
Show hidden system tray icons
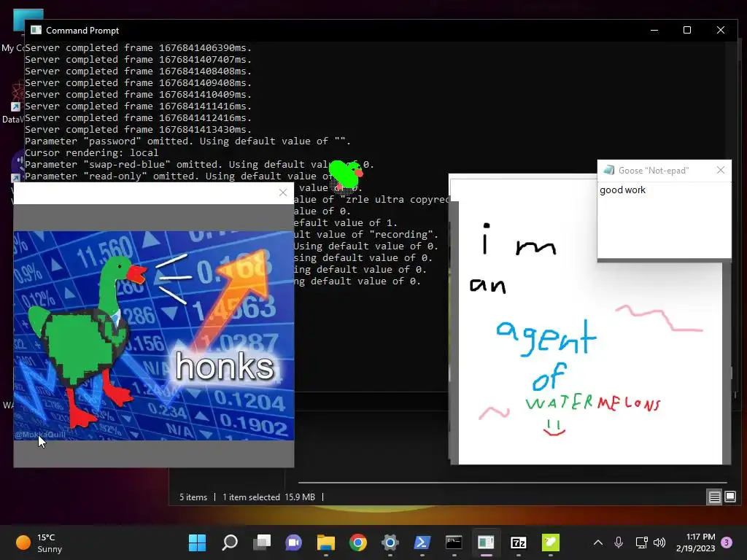pyautogui.click(x=598, y=542)
